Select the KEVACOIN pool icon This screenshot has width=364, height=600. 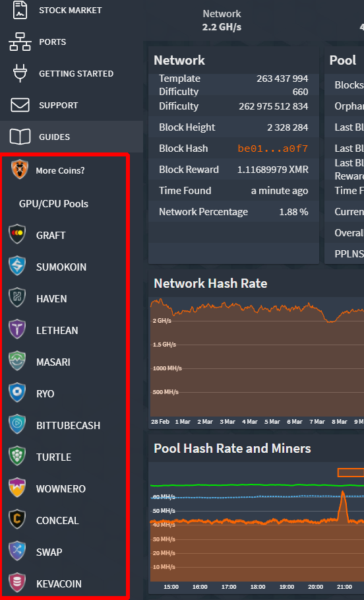pyautogui.click(x=17, y=583)
